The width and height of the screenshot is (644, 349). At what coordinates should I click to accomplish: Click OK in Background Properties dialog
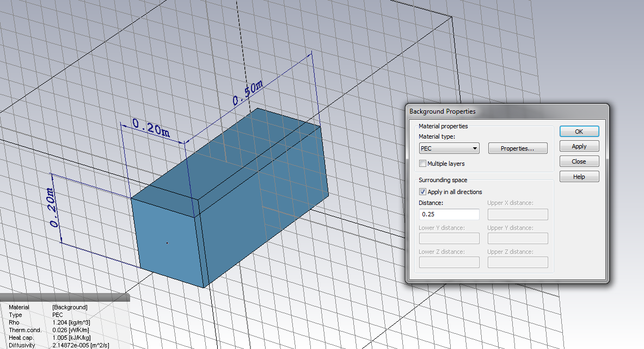click(x=579, y=131)
